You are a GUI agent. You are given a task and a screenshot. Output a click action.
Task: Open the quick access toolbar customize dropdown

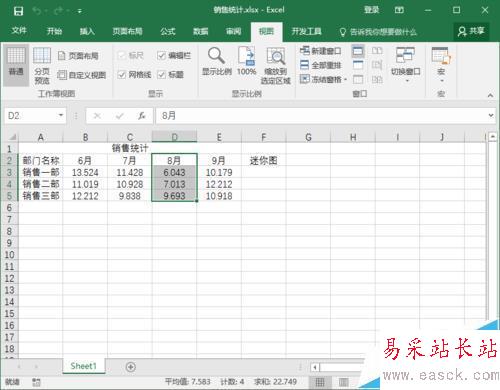tap(80, 11)
